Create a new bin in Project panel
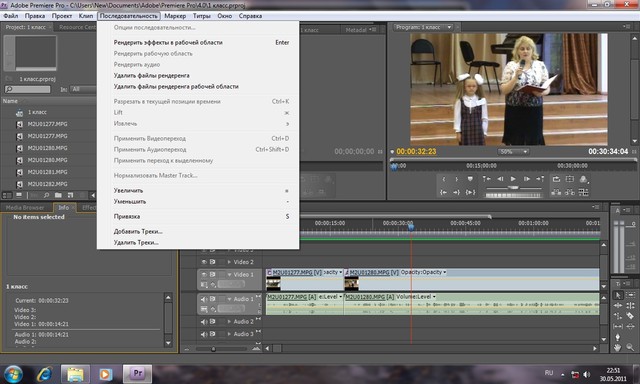640x384 pixels. pos(58,195)
